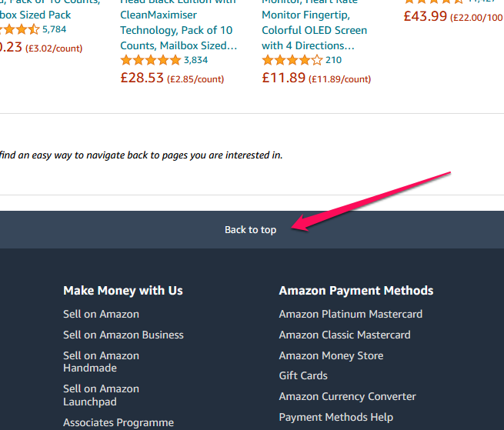Click the star rating above £28.53
504x430 pixels.
pos(150,60)
